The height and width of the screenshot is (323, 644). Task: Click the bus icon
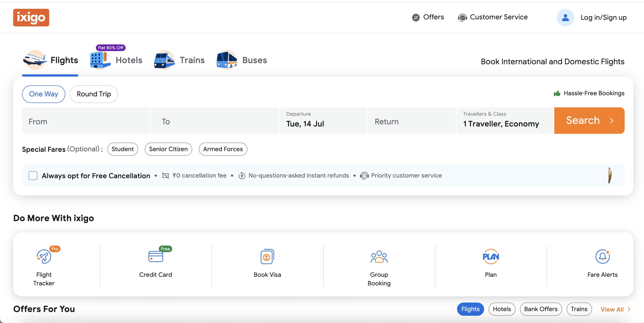click(x=227, y=60)
